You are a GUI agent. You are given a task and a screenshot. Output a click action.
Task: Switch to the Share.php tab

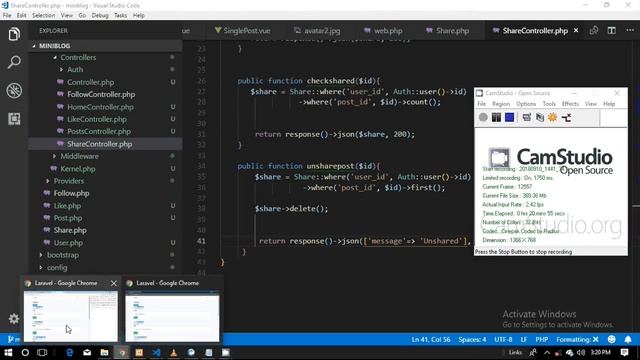point(448,31)
